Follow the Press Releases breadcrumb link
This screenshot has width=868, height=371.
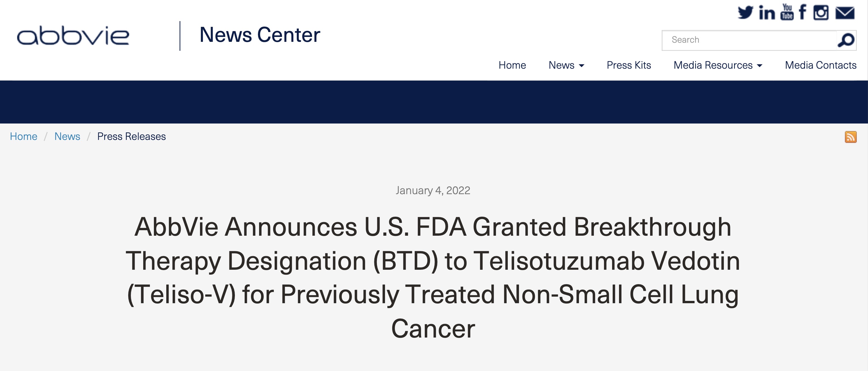(x=131, y=136)
